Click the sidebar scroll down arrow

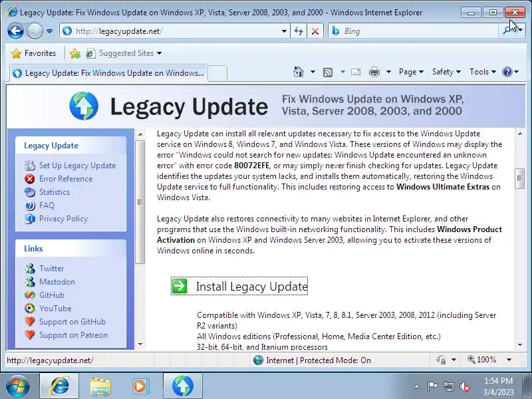[x=140, y=344]
